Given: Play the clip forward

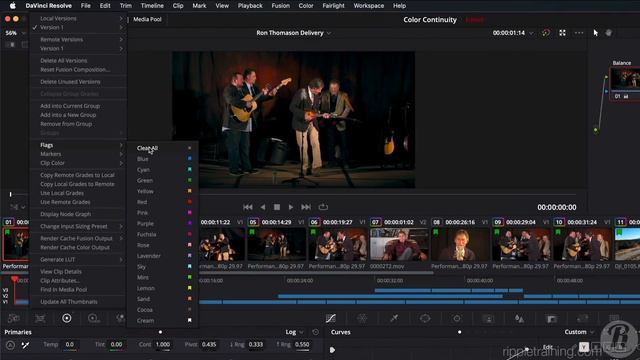Looking at the screenshot, I should pyautogui.click(x=291, y=207).
